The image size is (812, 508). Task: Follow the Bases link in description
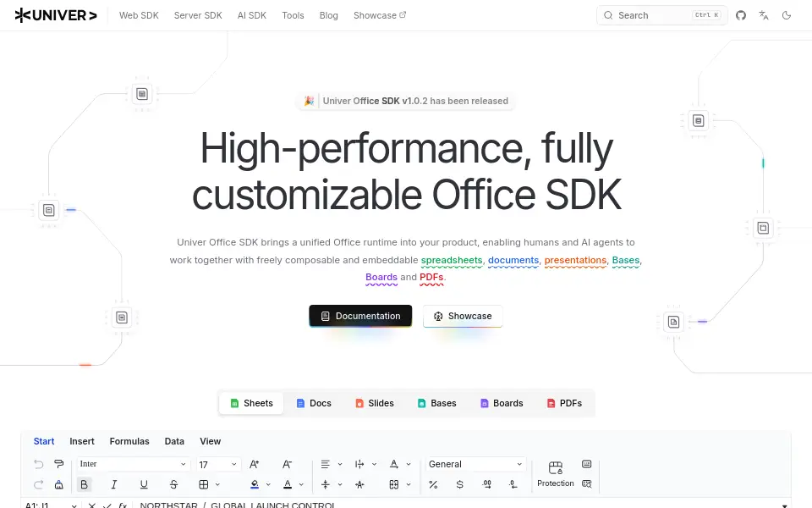point(626,260)
